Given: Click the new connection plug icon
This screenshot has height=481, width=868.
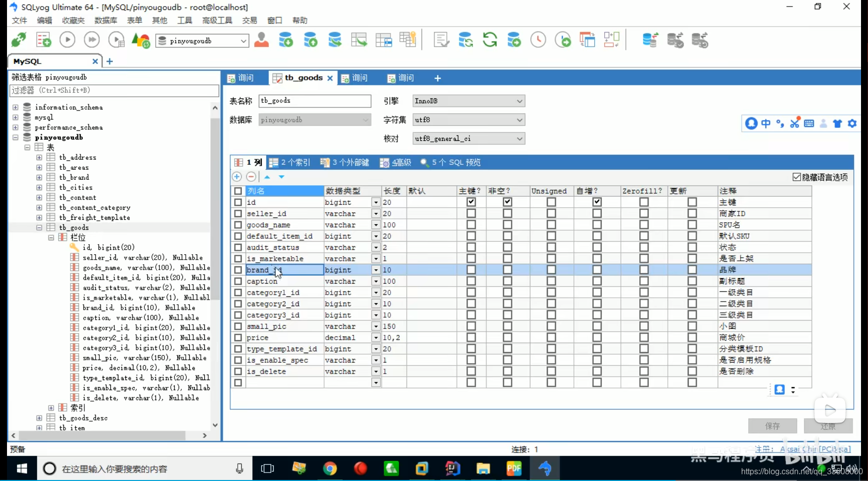Looking at the screenshot, I should pyautogui.click(x=19, y=40).
